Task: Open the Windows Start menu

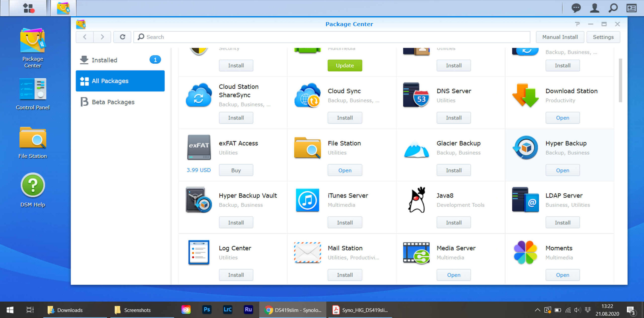Action: tap(10, 310)
